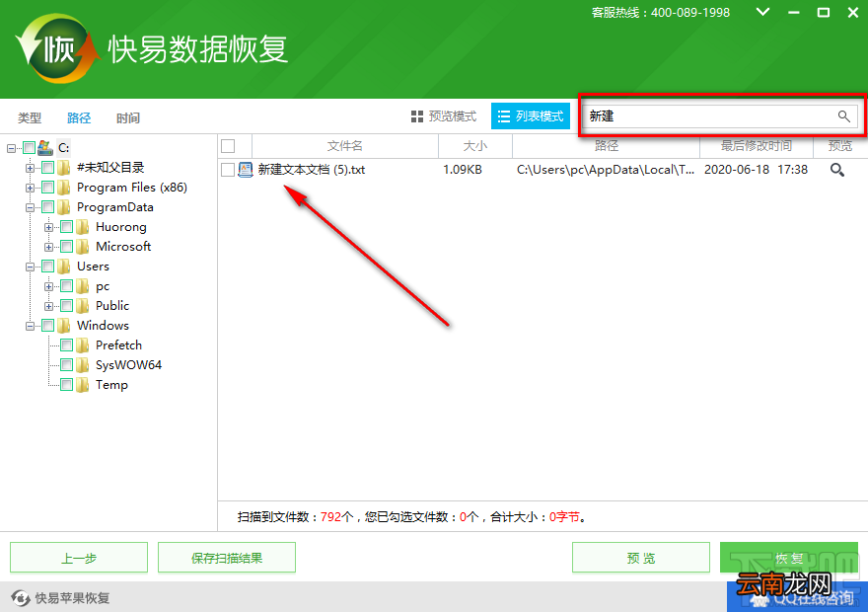The image size is (868, 612).
Task: Tick the ProgramData checkbox
Action: point(48,207)
